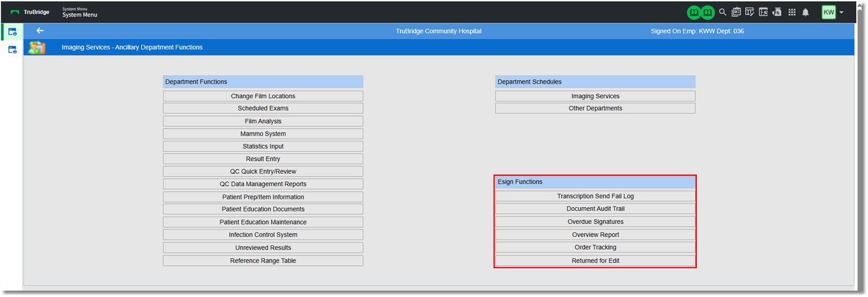Click the table with clock icon

tap(763, 12)
